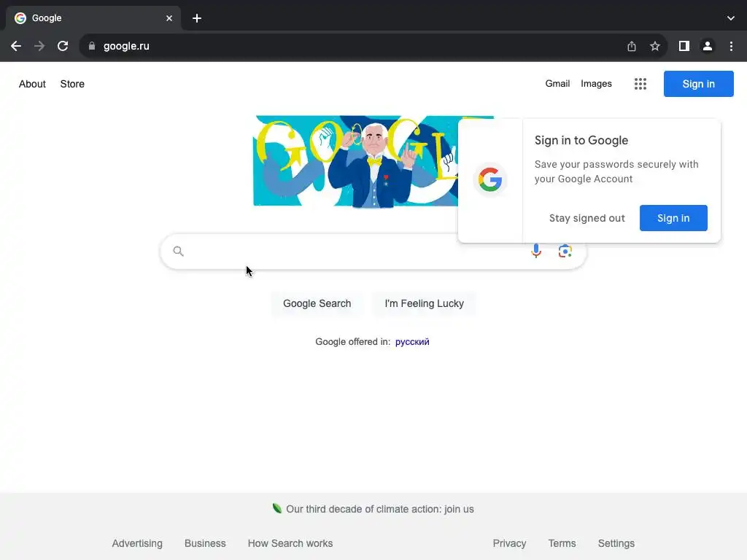Choose Stay signed out
This screenshot has width=747, height=560.
point(587,218)
